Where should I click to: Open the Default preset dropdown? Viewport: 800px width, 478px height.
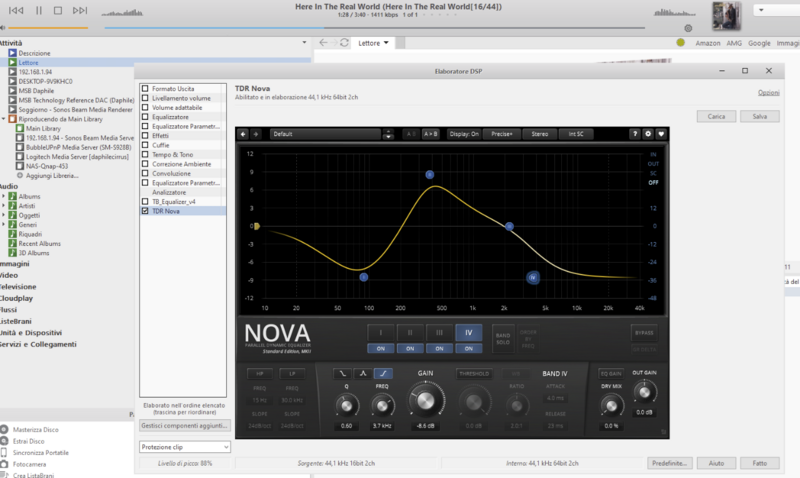(x=332, y=133)
